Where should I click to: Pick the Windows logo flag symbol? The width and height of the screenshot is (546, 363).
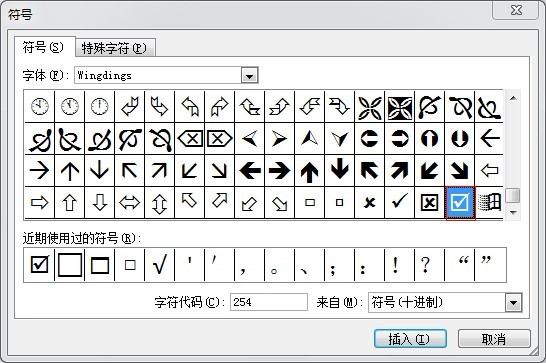[490, 202]
